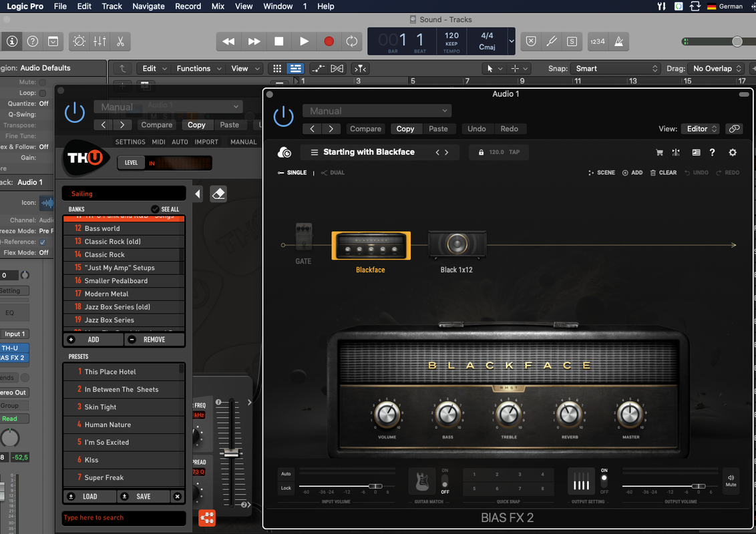756x534 pixels.
Task: Open the Window menu
Action: coord(278,6)
